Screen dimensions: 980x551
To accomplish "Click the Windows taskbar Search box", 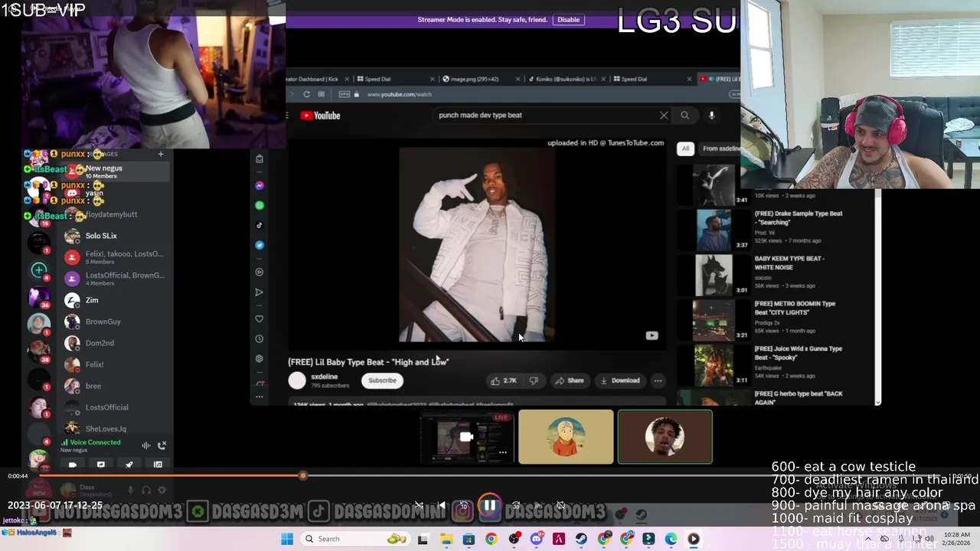I will pyautogui.click(x=354, y=539).
